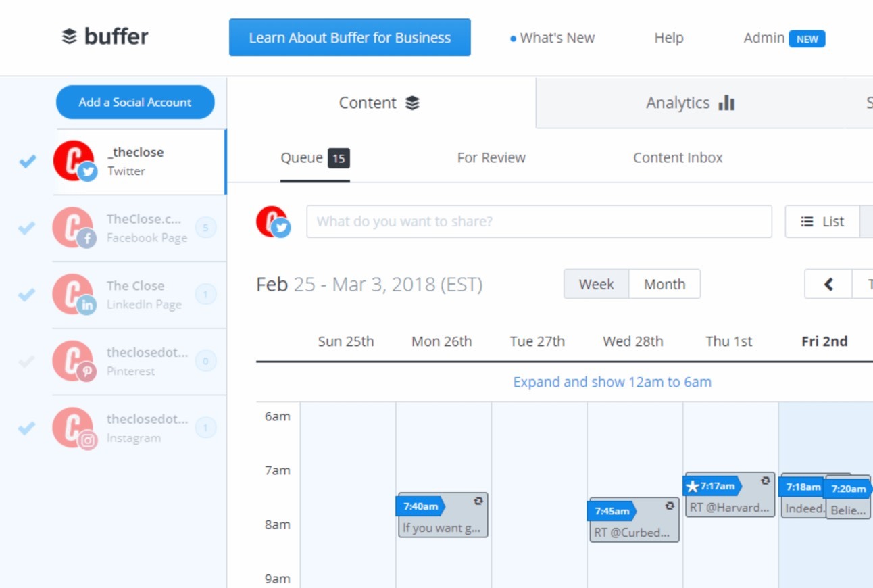
Task: Open the 7:18am Indeed post on Friday
Action: click(x=802, y=497)
